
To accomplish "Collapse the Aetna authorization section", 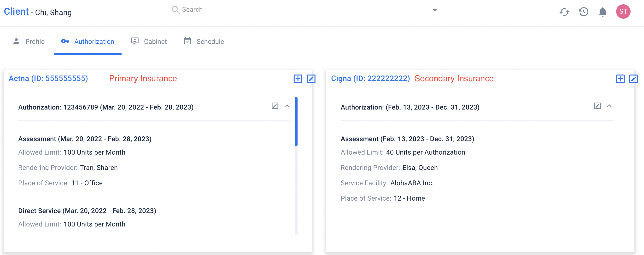I will [x=287, y=106].
